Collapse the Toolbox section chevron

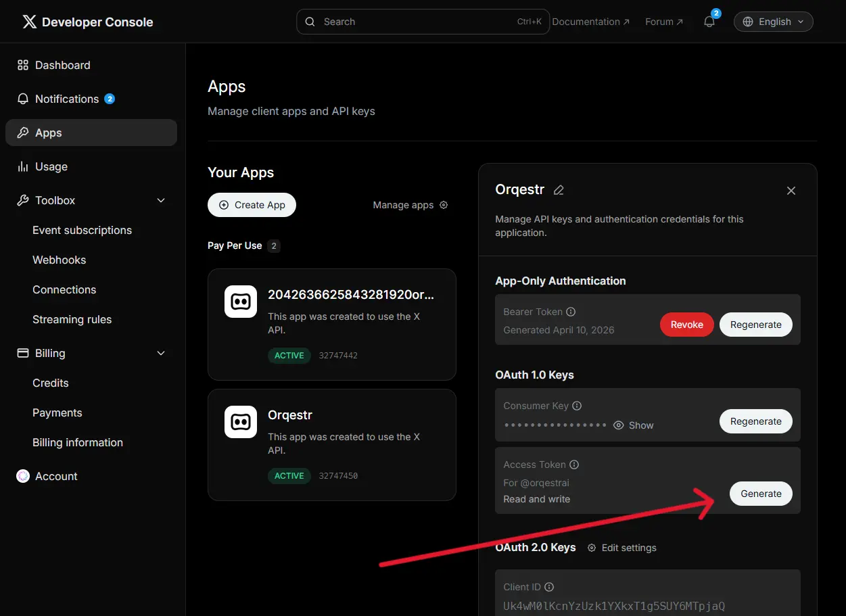161,200
